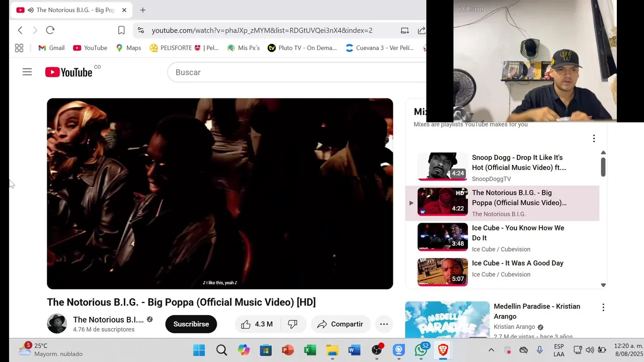Image resolution: width=644 pixels, height=362 pixels.
Task: Click the Compartir share button
Action: (341, 324)
